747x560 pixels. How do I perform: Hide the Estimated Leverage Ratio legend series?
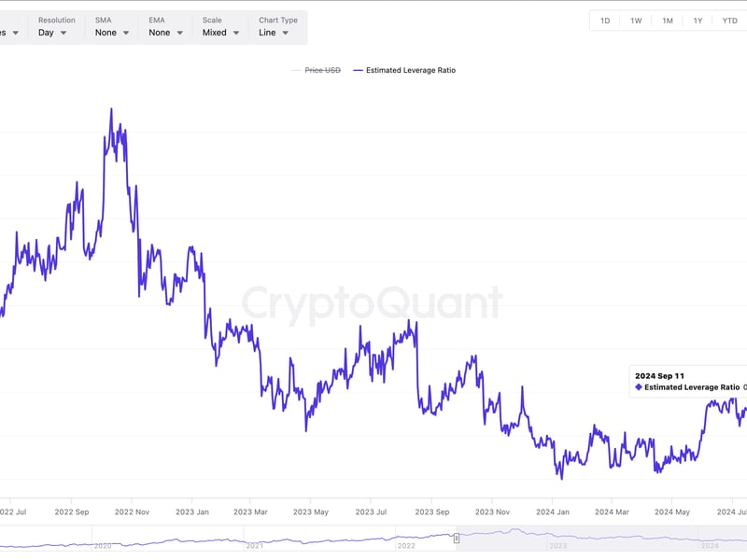coord(410,70)
